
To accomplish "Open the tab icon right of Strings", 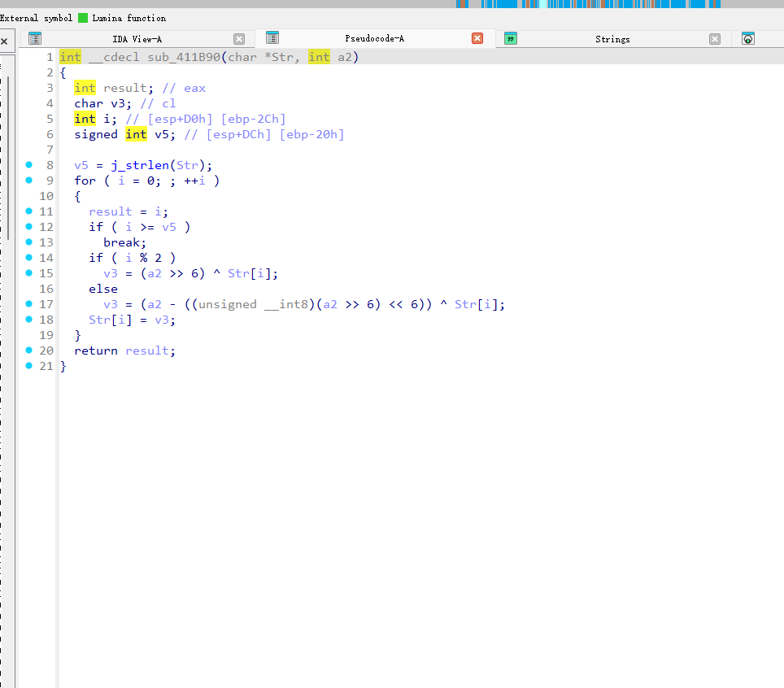I will pyautogui.click(x=748, y=38).
